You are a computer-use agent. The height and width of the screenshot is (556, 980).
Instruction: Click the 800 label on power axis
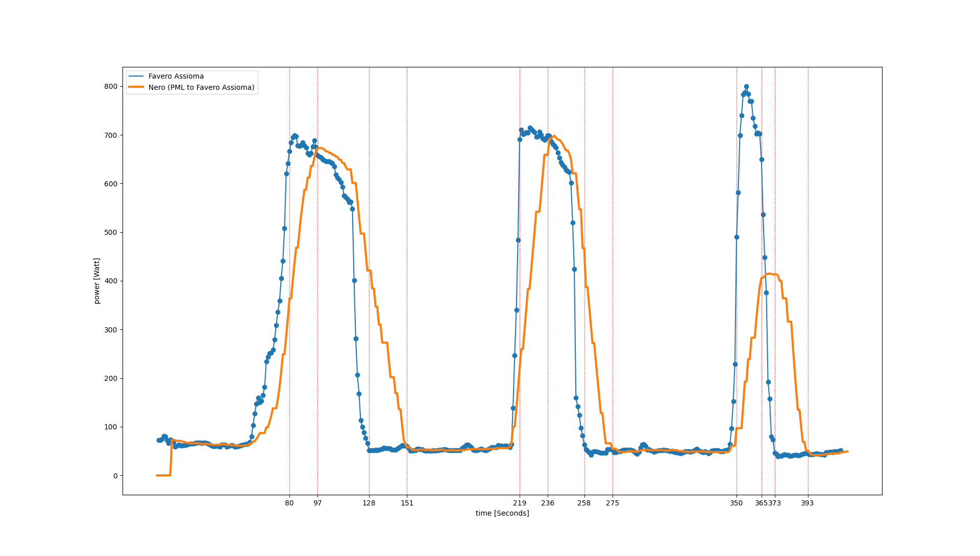pos(111,86)
